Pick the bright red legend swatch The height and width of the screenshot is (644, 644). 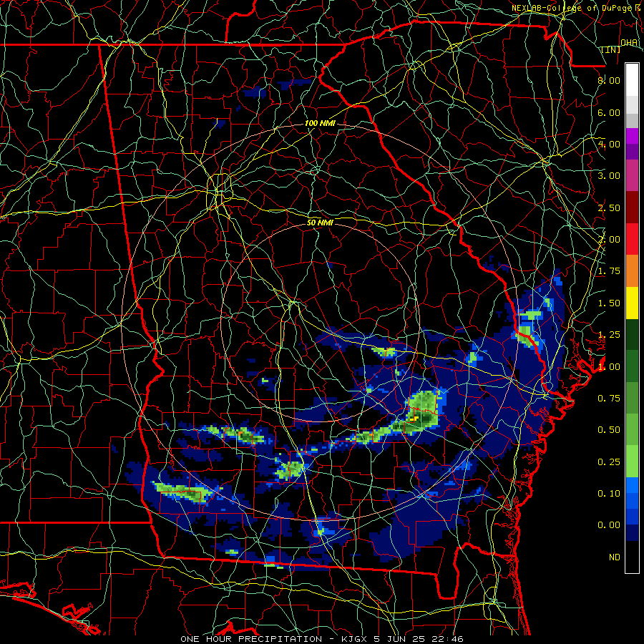click(x=632, y=239)
